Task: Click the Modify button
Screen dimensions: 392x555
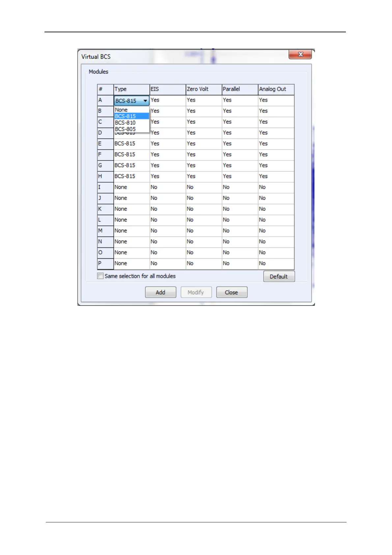Action: click(x=196, y=292)
